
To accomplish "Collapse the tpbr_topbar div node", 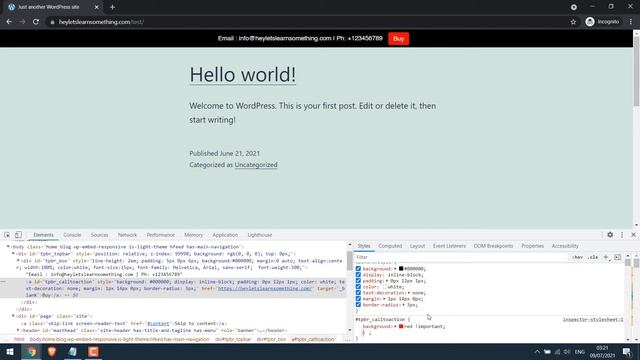I will (x=13, y=253).
